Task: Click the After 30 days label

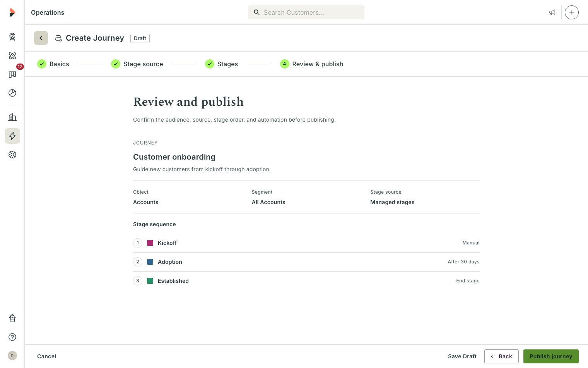Action: [x=463, y=262]
